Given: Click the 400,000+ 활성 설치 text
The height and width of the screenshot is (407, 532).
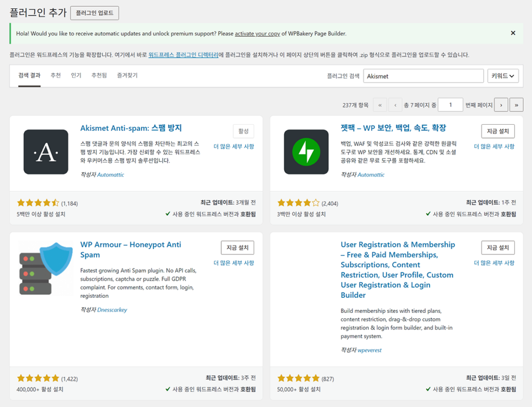Looking at the screenshot, I should point(40,389).
